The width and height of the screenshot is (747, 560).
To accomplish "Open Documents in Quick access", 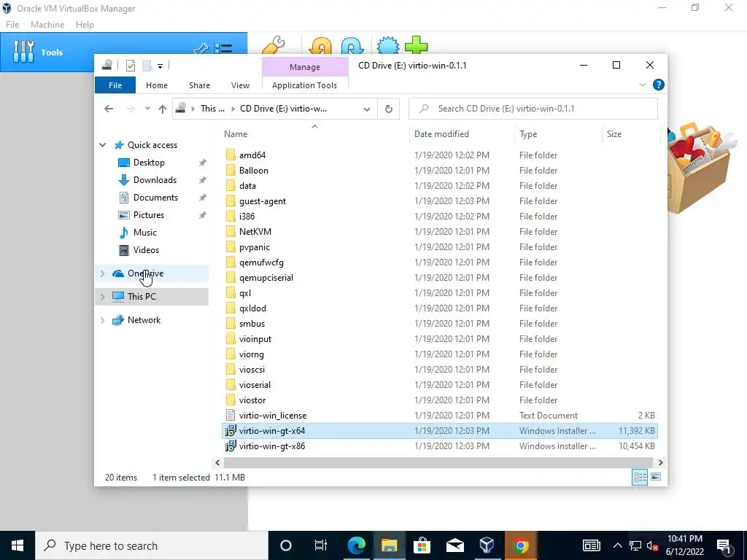I will point(155,198).
